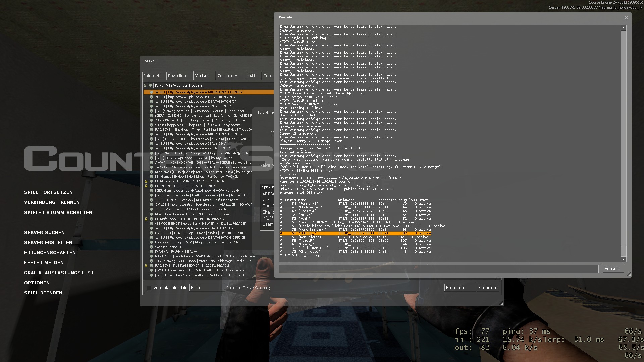Select server "[GER] TDA - AwpNoobs" row
This screenshot has height=362, width=644.
coord(209,158)
